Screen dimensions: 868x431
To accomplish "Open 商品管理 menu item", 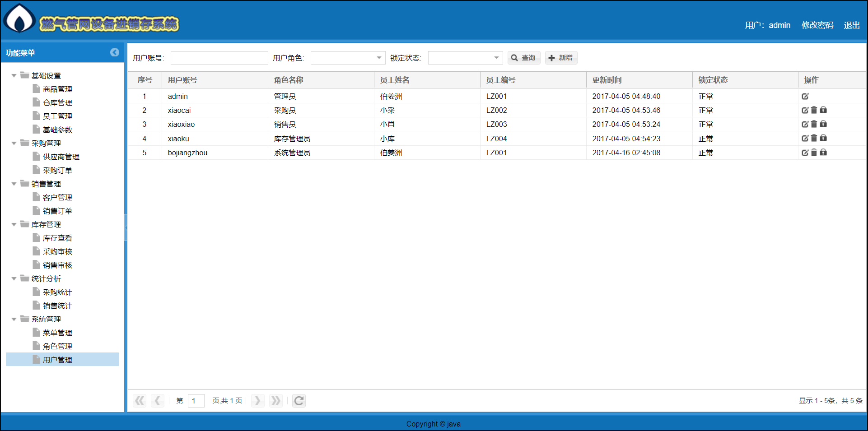I will click(57, 89).
